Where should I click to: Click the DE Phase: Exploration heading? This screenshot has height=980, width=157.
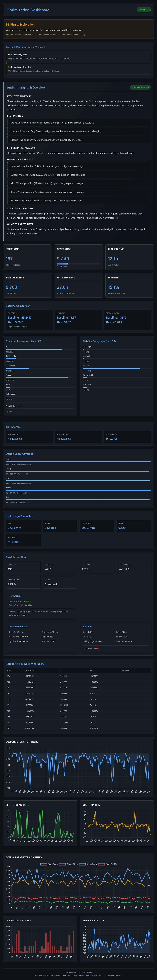[20, 24]
